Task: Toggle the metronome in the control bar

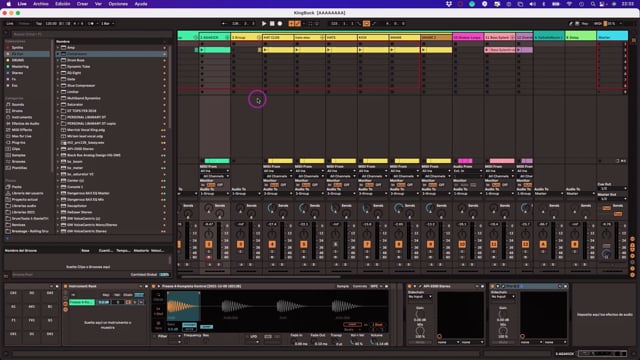Action: coord(91,24)
